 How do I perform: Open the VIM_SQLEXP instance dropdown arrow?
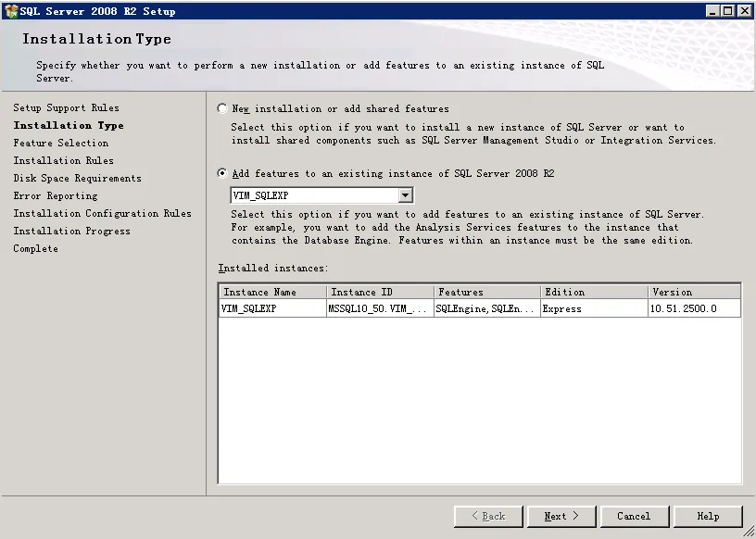pos(406,195)
